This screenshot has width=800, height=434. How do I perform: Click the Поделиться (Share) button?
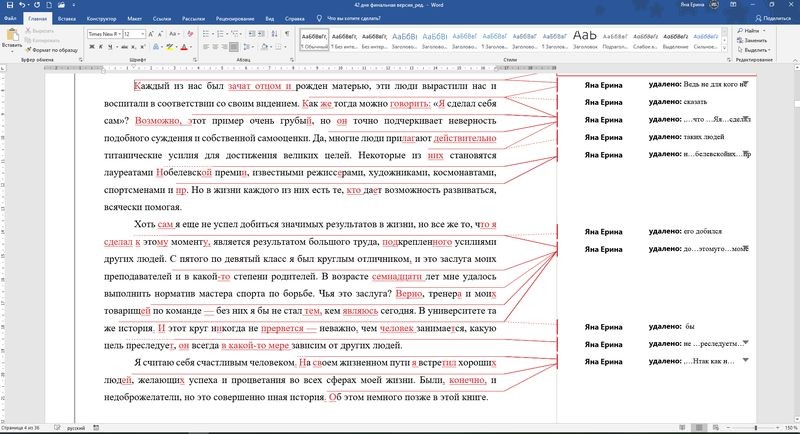[x=773, y=18]
